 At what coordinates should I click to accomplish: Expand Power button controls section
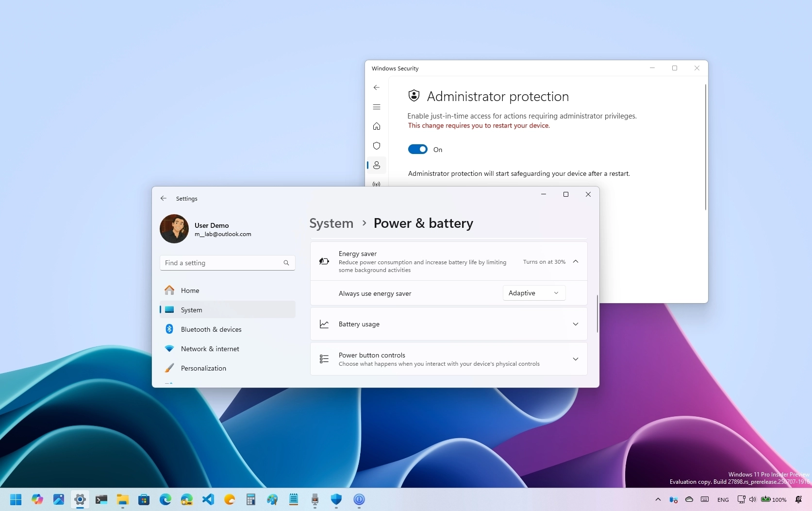[576, 359]
